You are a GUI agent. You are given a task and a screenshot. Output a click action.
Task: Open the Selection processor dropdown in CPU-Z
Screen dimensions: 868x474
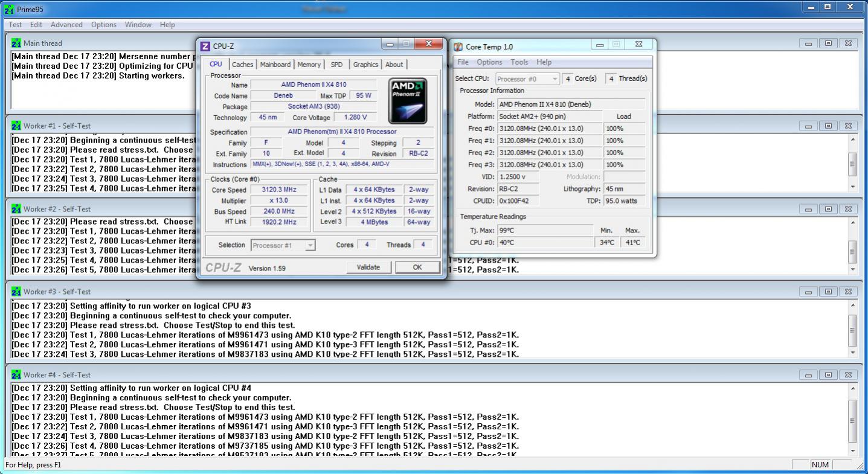click(x=283, y=245)
